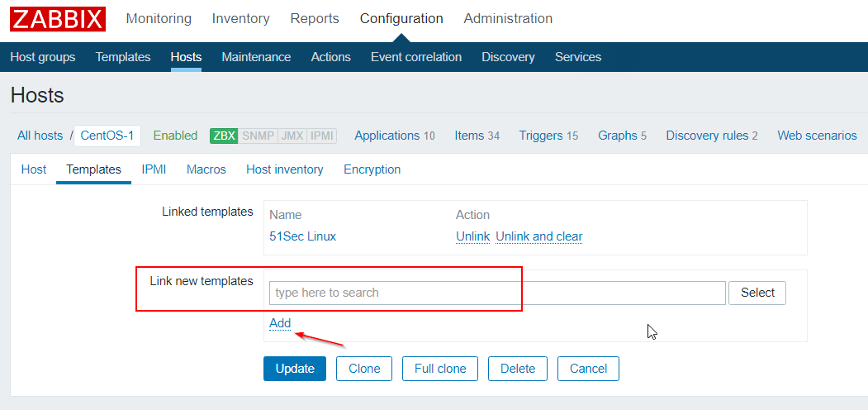The height and width of the screenshot is (410, 868).
Task: Open the 51Sec Linux template link
Action: [x=303, y=236]
